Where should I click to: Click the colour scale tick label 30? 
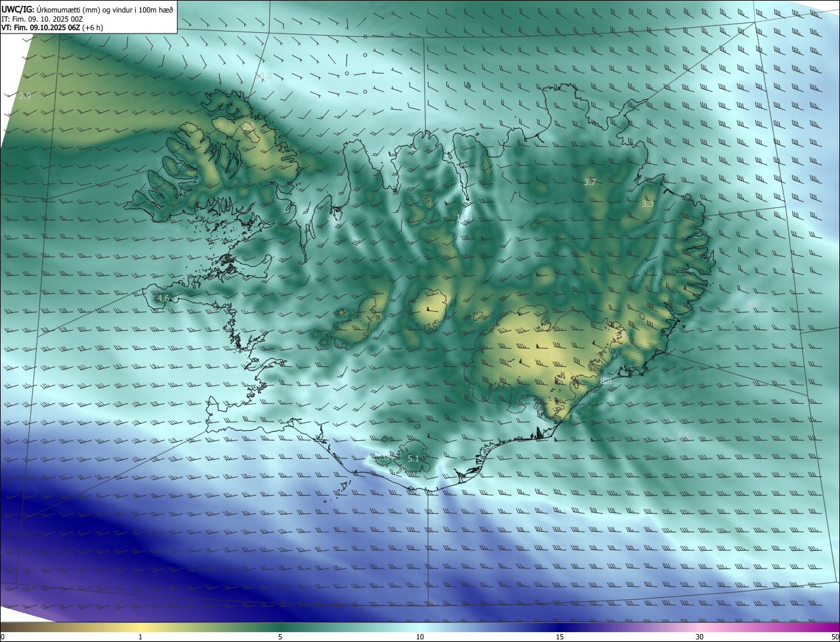700,637
